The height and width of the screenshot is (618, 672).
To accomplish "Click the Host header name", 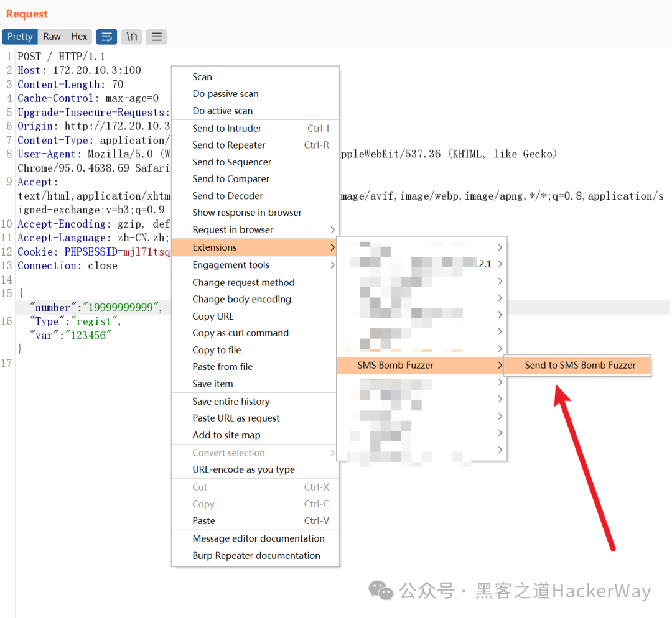I will coord(29,70).
